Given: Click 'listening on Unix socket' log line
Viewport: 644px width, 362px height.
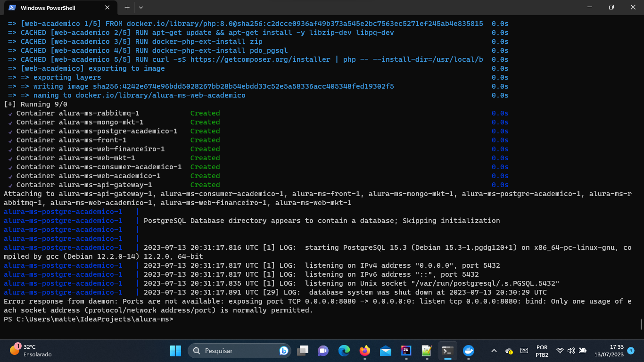Looking at the screenshot, I should coord(352,283).
